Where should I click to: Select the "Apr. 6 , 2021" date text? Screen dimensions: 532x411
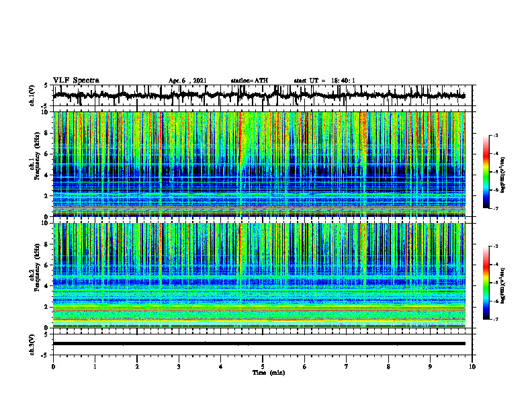coord(187,81)
